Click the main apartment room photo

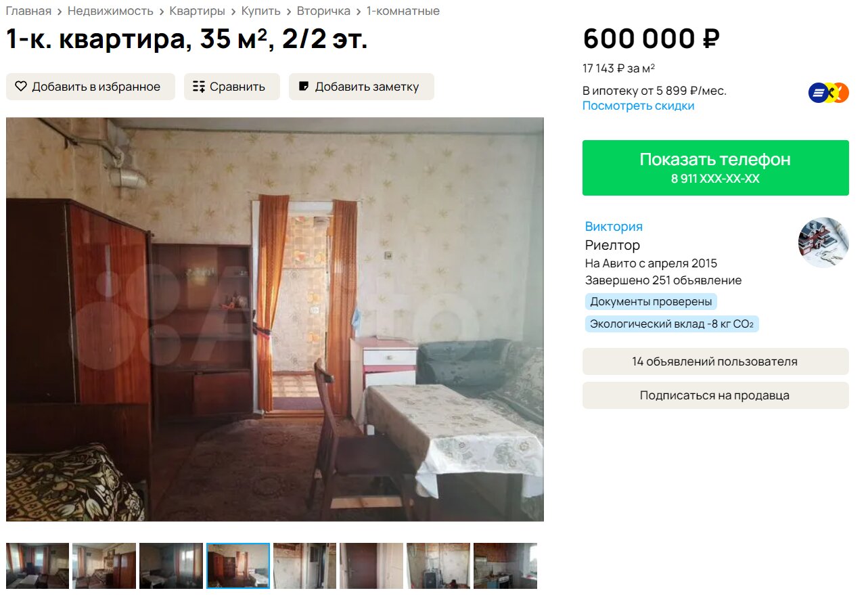click(x=275, y=319)
